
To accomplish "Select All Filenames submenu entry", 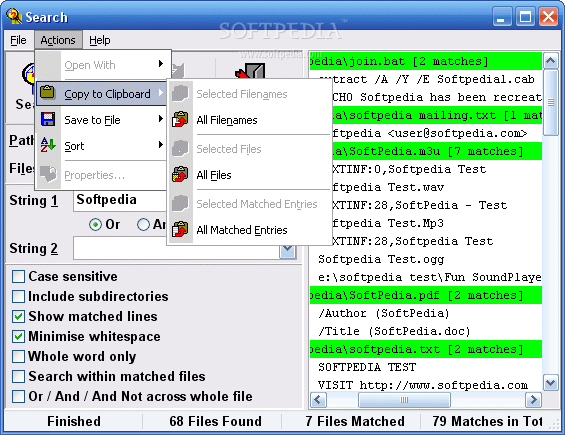I will coord(250,120).
